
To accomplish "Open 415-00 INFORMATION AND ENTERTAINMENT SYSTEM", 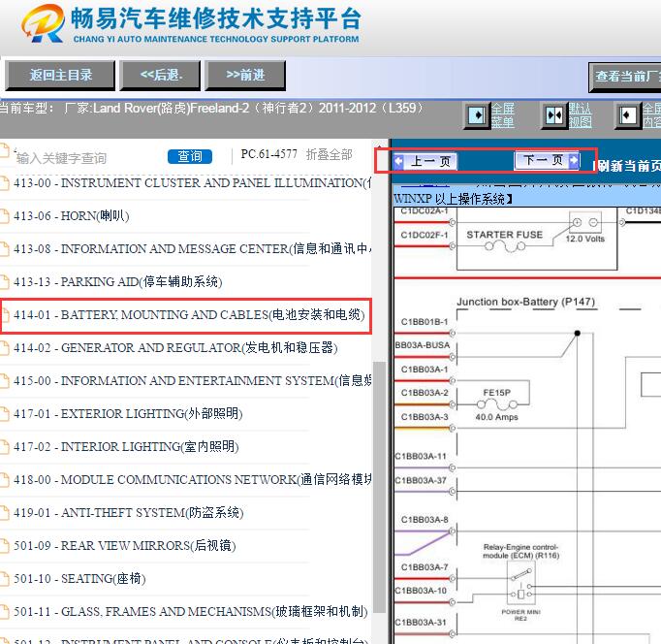I will [192, 381].
